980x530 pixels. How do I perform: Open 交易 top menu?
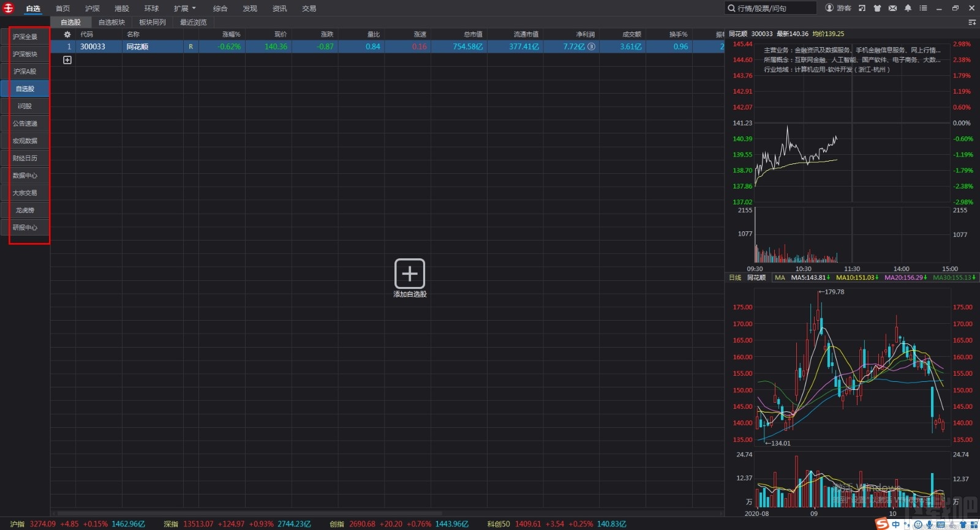309,9
